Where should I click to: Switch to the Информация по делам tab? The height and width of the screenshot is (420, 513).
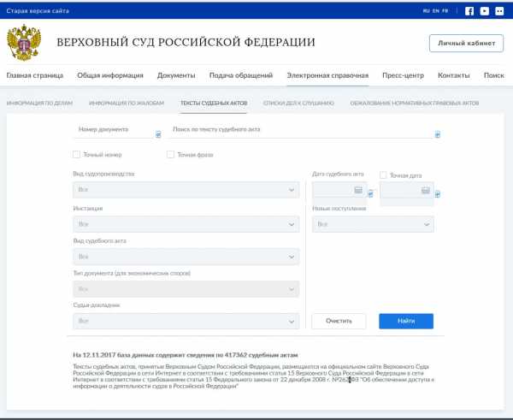[39, 104]
